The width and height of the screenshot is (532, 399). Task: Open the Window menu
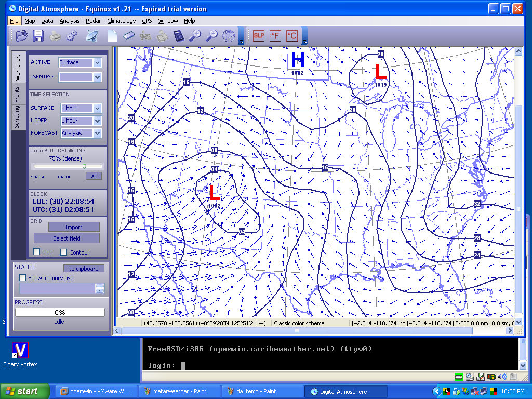coord(168,21)
